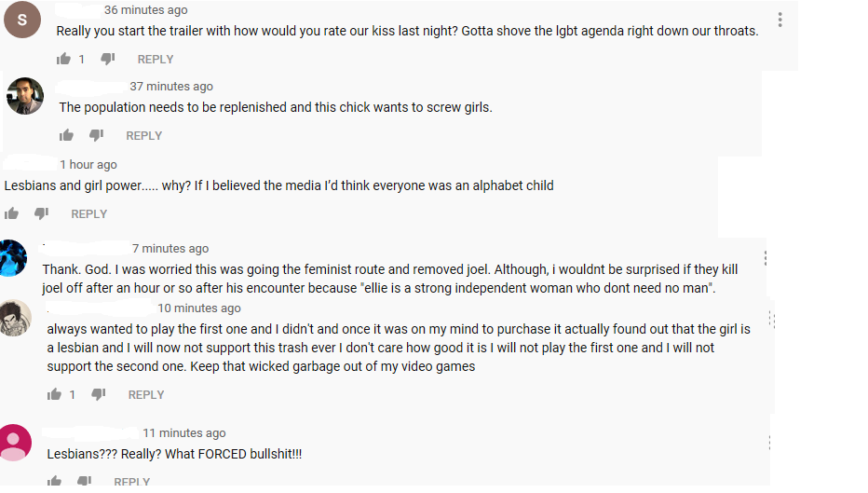Open three-dot menu on 7 minutes ago comment
This screenshot has width=868, height=493.
[766, 258]
